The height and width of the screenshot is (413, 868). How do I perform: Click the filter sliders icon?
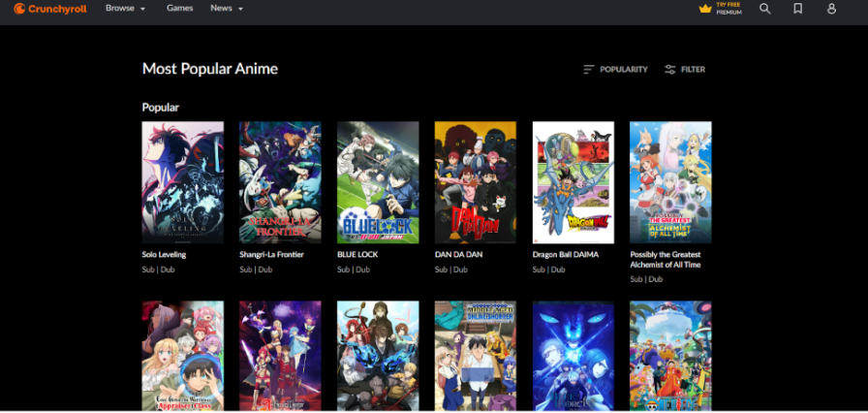point(669,70)
